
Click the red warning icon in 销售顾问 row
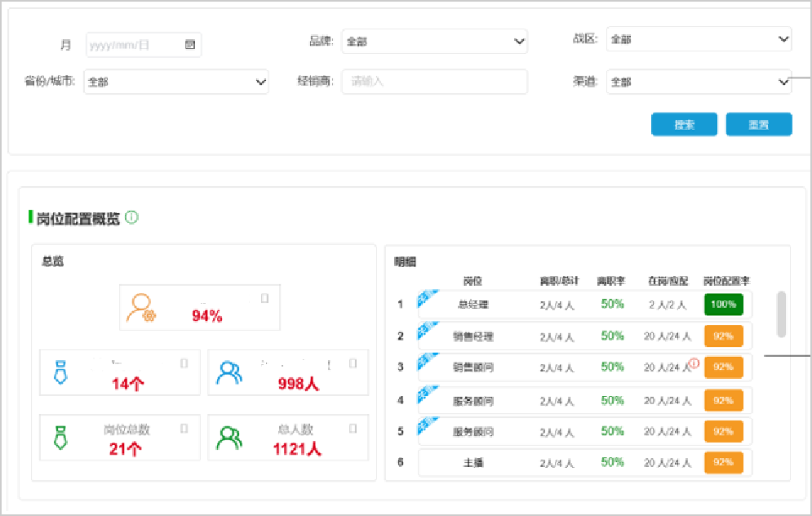(x=694, y=363)
